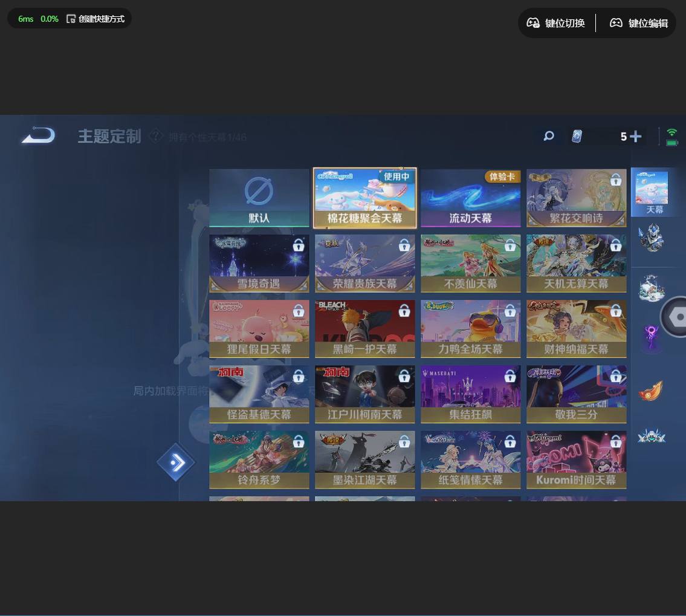
Task: Open 键位编辑 key mapping editor
Action: 639,23
